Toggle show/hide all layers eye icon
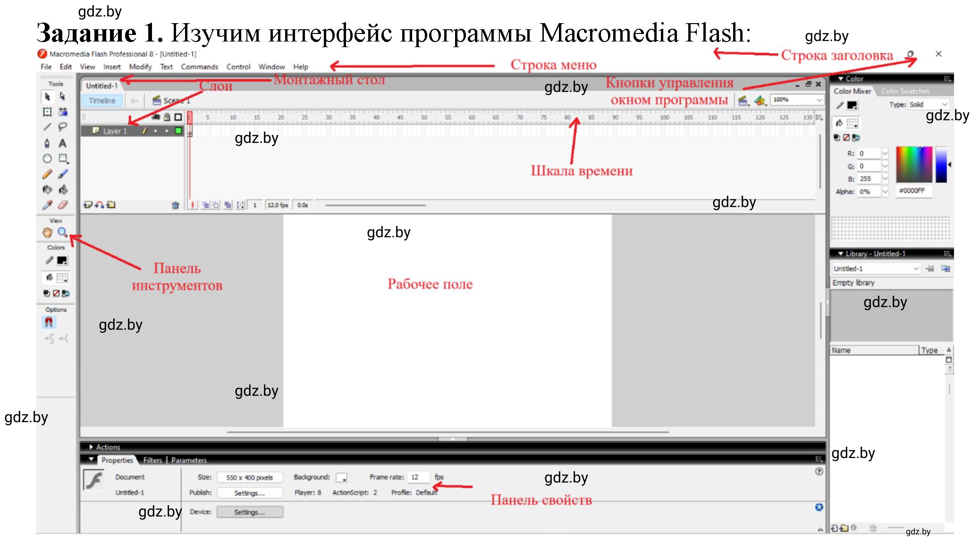 pos(155,117)
